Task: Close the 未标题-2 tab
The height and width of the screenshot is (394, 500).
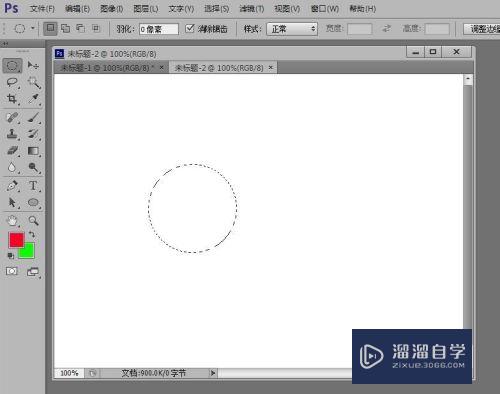Action: click(271, 67)
